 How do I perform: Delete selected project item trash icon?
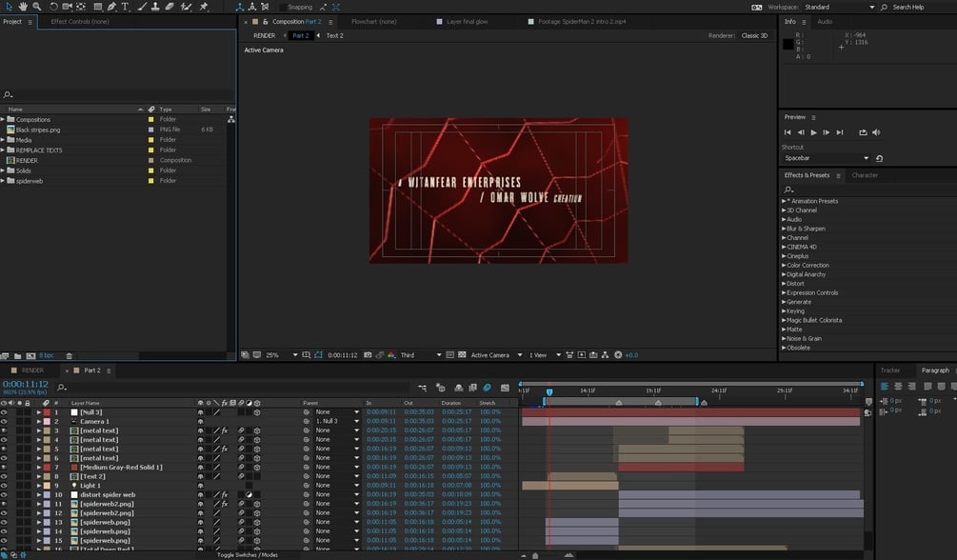point(69,355)
